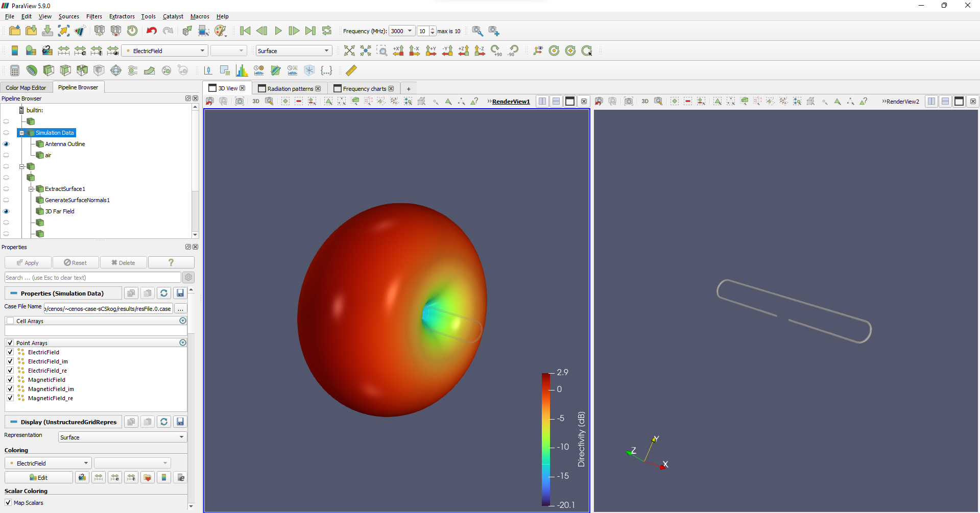Jump to last animation frame
This screenshot has height=513, width=980.
(x=310, y=31)
